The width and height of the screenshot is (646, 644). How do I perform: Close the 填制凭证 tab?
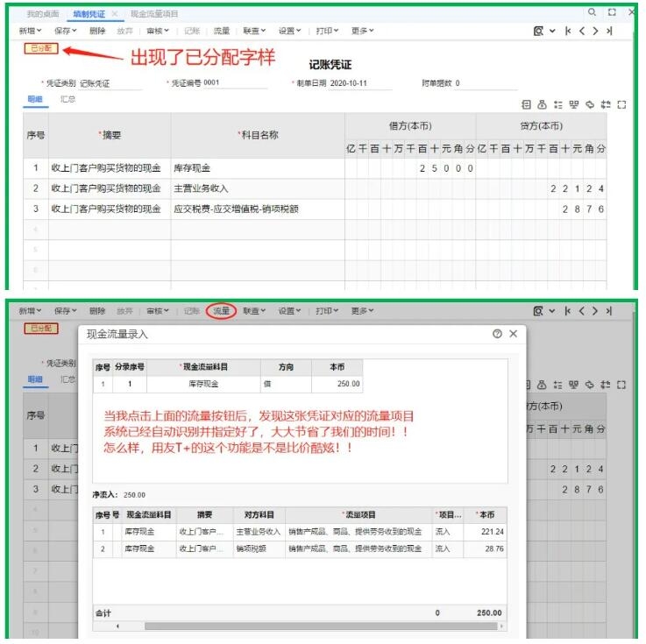tap(115, 14)
